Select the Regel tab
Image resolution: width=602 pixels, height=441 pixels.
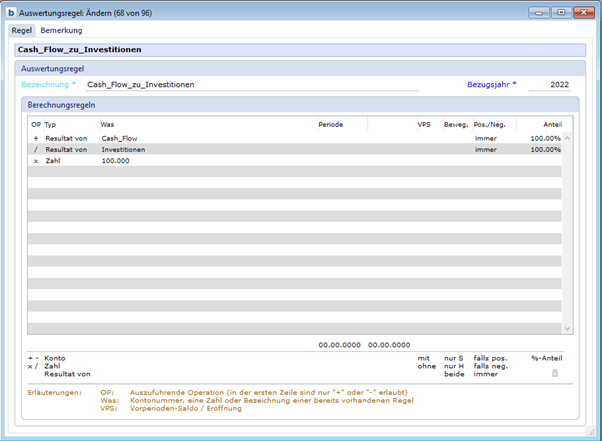pyautogui.click(x=21, y=31)
